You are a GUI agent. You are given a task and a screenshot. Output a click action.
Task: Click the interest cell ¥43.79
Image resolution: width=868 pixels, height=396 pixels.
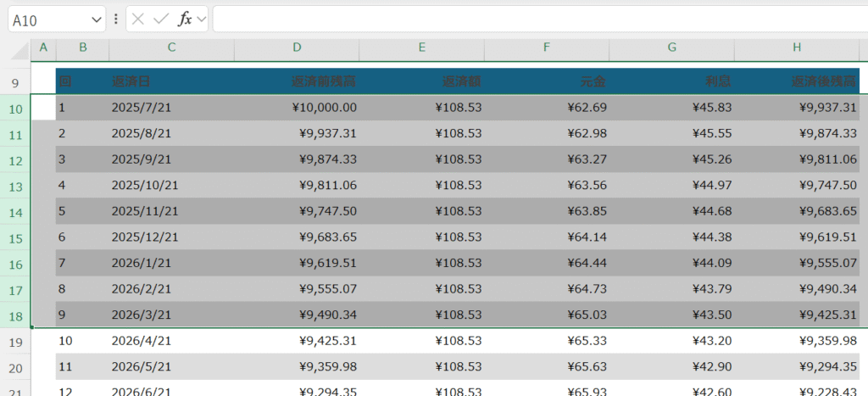tap(672, 288)
